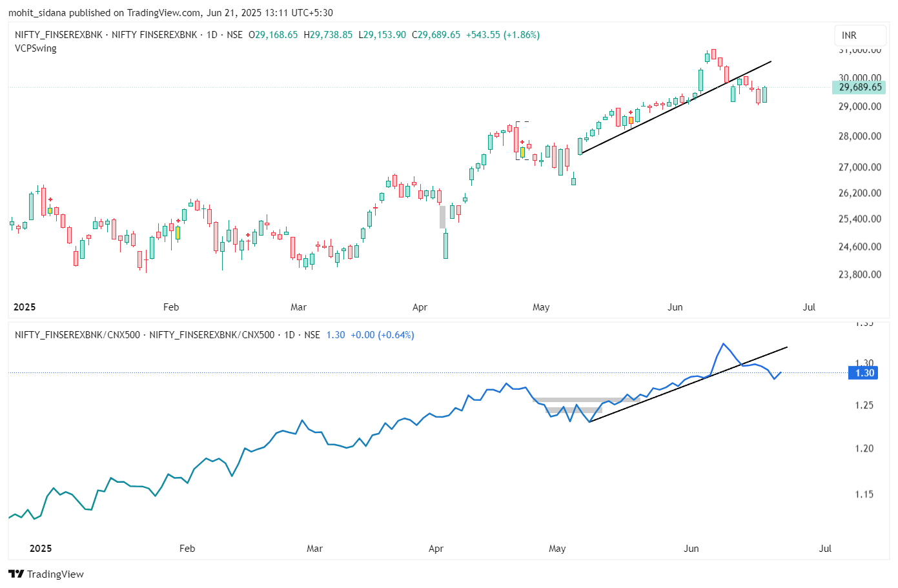
Task: Click the 27,000.00 price axis label
Action: (859, 167)
